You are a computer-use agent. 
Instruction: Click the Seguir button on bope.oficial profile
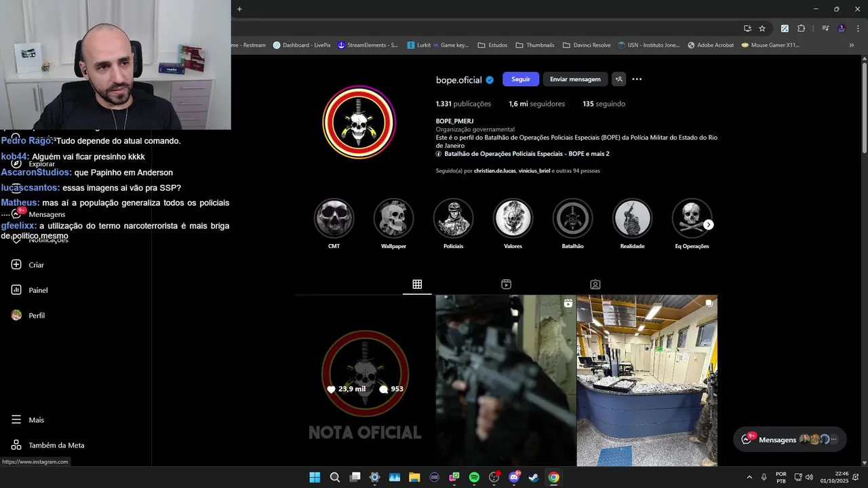coord(521,79)
